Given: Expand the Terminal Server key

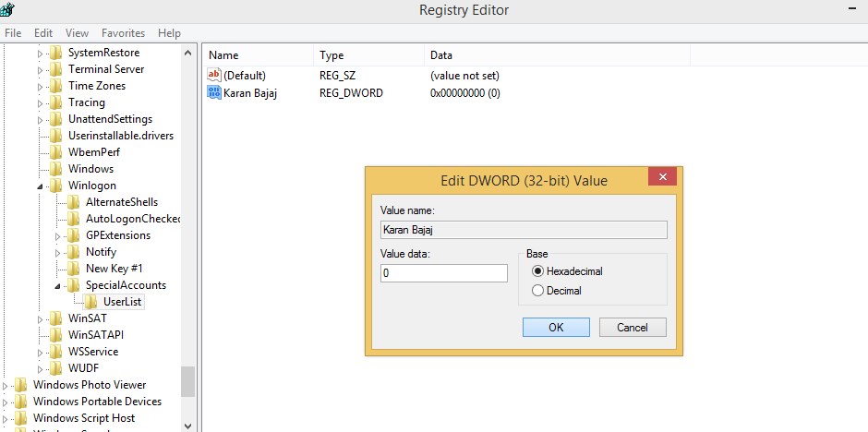Looking at the screenshot, I should click(x=40, y=70).
